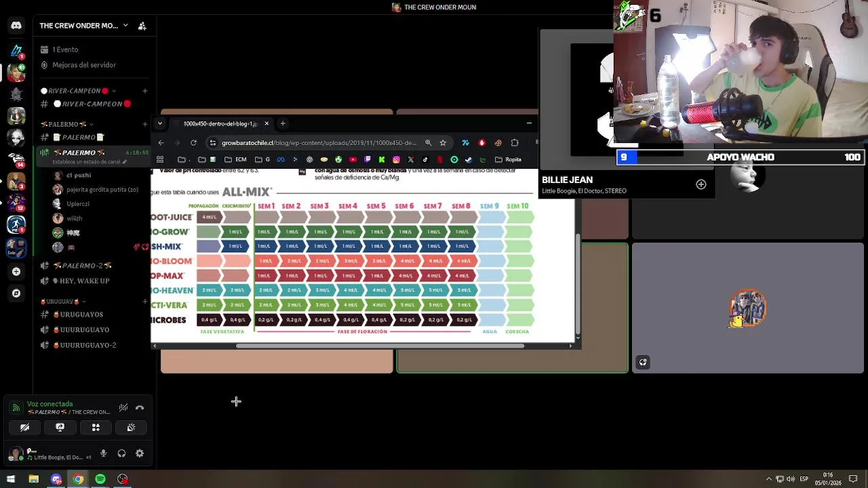
Task: Edit channel status pencil icon
Action: [x=123, y=162]
